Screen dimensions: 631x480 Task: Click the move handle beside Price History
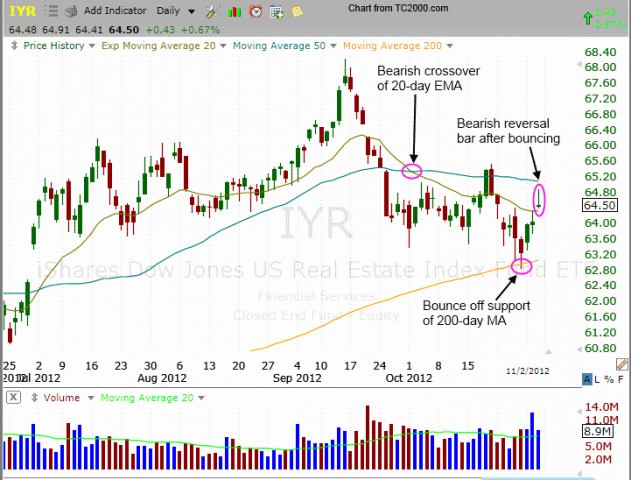point(14,45)
